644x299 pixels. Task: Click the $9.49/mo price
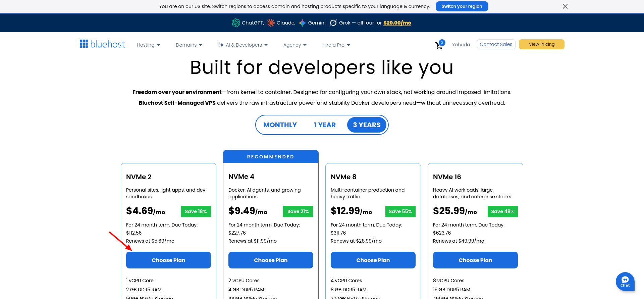click(x=248, y=211)
